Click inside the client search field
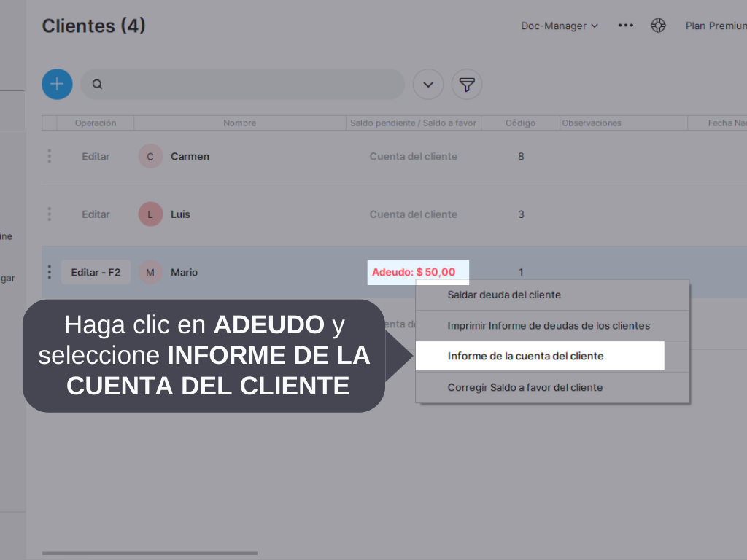Image resolution: width=747 pixels, height=560 pixels. 248,85
